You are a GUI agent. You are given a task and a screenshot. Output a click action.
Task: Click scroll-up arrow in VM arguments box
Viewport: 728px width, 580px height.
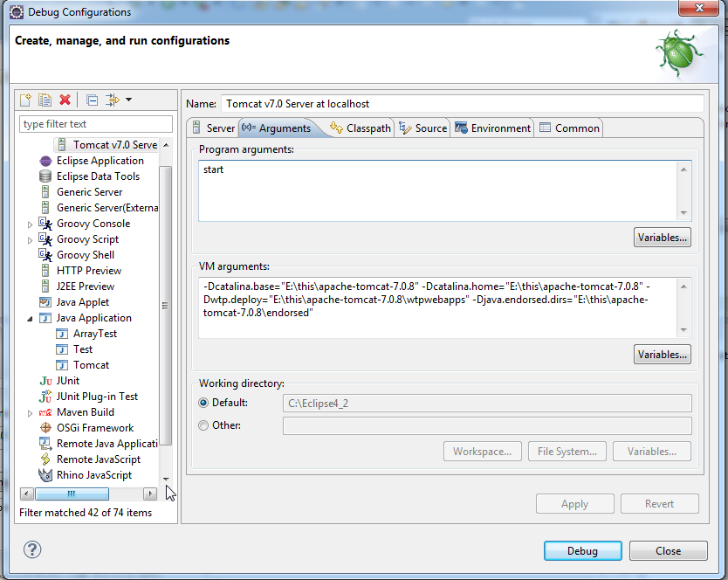(683, 287)
